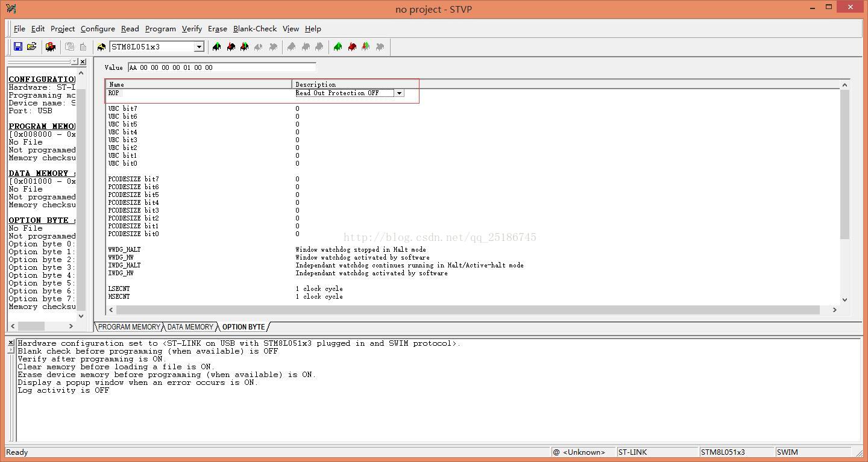This screenshot has height=462, width=868.
Task: Select the PCODESIZE bit0 row
Action: coord(133,234)
